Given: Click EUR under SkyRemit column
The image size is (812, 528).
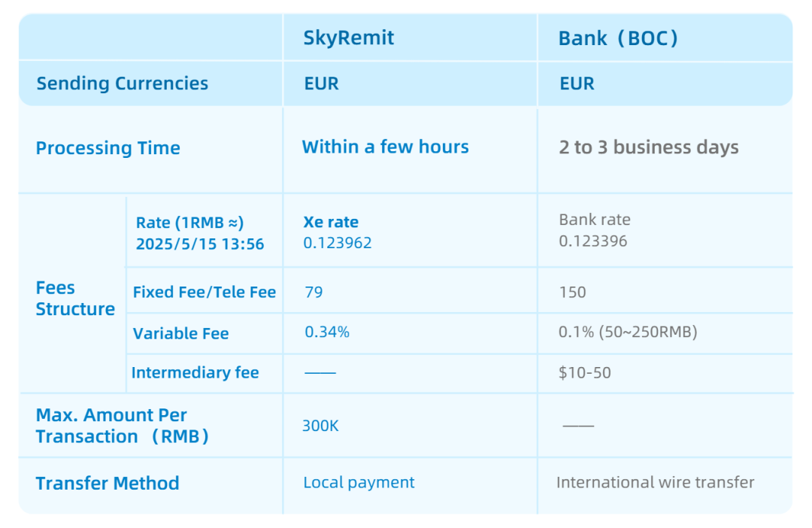Looking at the screenshot, I should coord(321,83).
